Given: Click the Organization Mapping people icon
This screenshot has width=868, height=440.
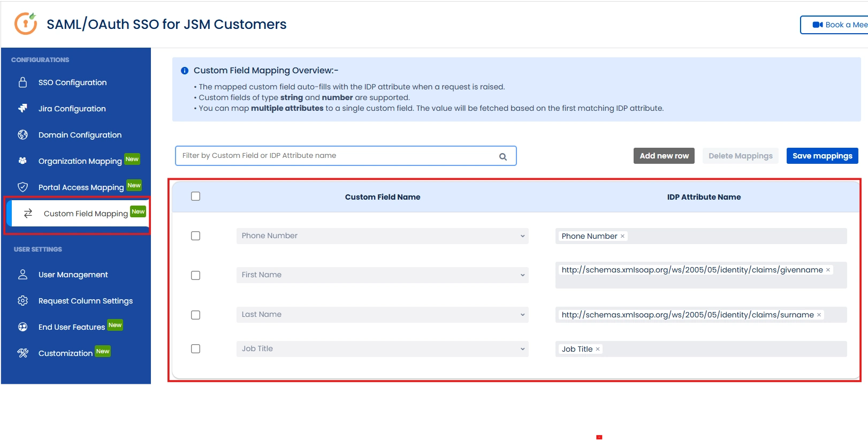Looking at the screenshot, I should [x=22, y=161].
